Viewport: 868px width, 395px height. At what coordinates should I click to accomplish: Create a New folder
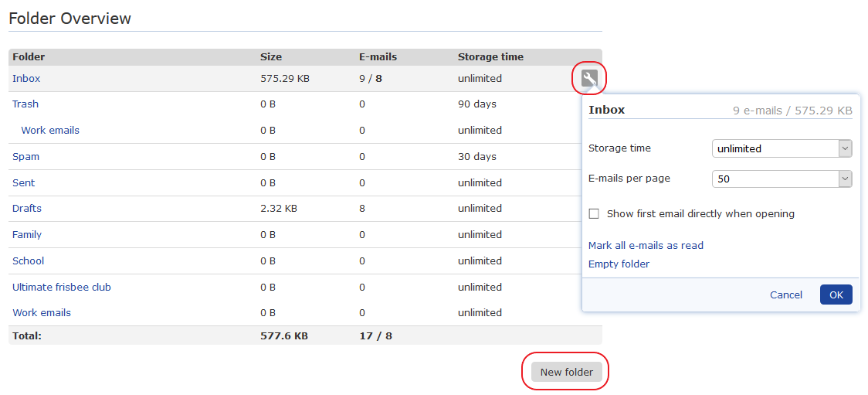point(566,372)
